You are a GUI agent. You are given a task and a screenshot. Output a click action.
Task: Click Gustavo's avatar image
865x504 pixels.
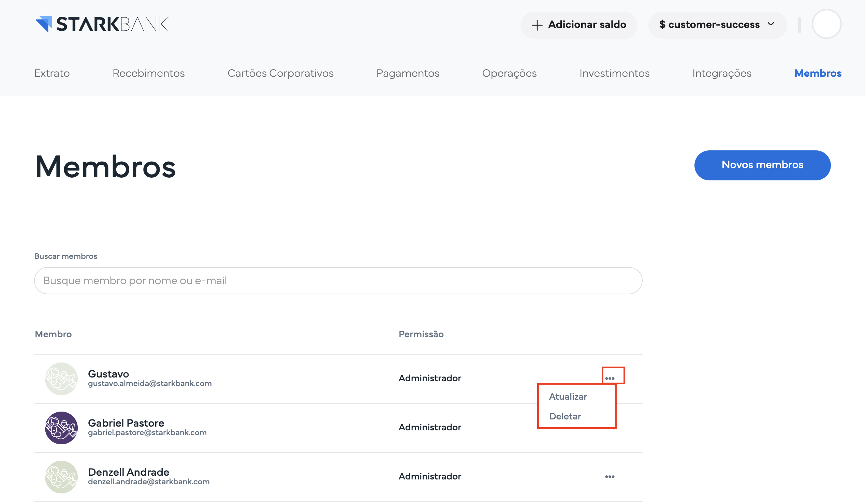pyautogui.click(x=61, y=379)
